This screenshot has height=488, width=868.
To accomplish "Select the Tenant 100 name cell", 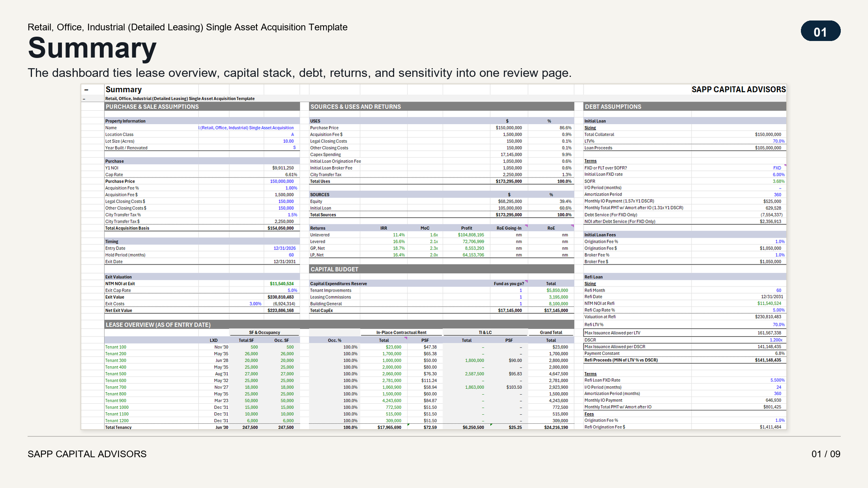I will (x=116, y=347).
